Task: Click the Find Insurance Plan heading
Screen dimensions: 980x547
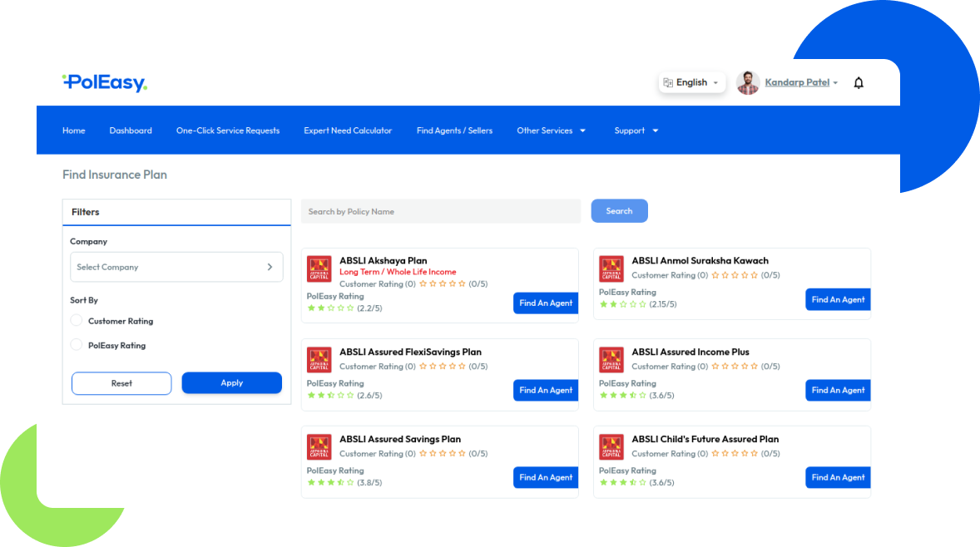Action: click(x=115, y=175)
